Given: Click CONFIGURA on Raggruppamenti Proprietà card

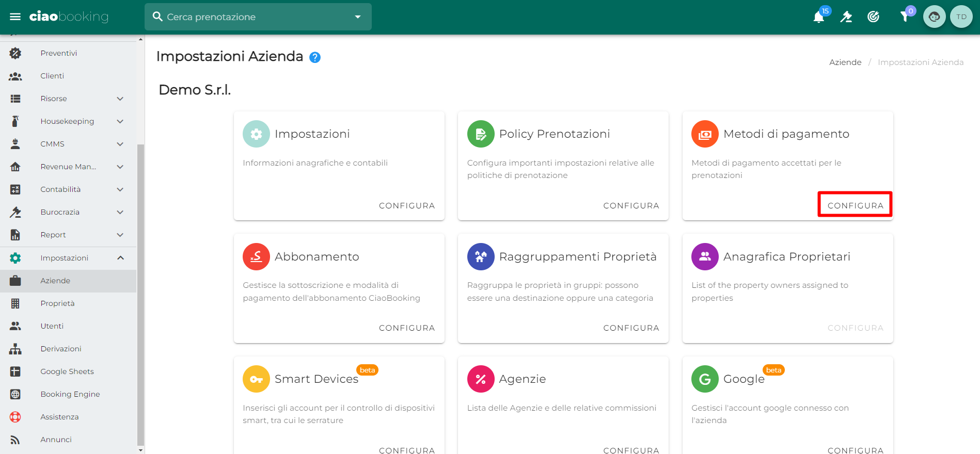Looking at the screenshot, I should (631, 328).
